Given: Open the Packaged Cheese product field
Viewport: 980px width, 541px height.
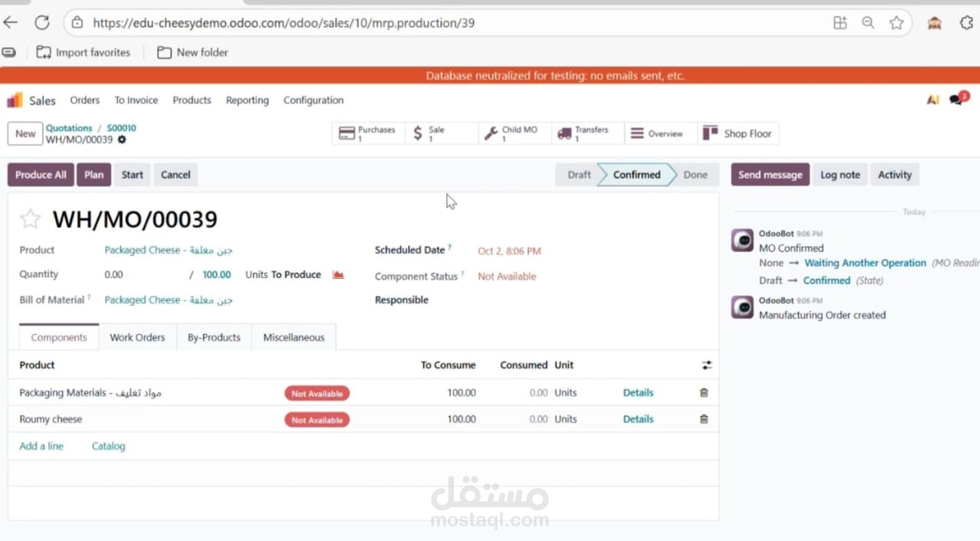Looking at the screenshot, I should coord(168,250).
